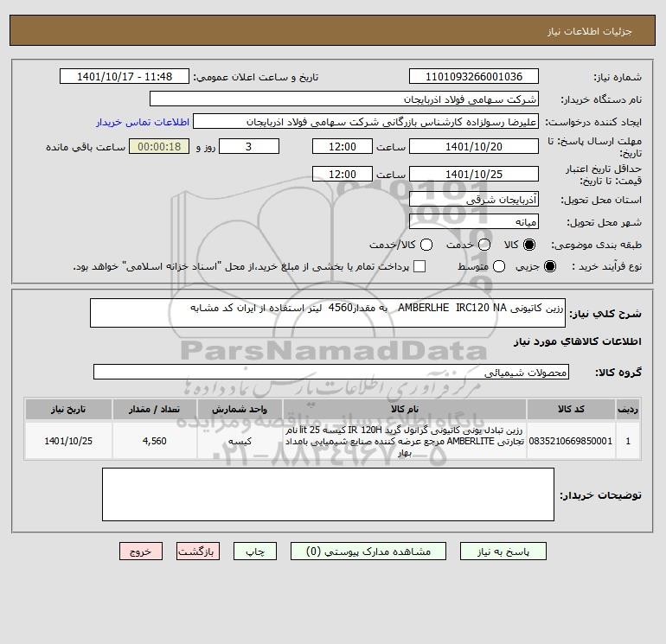
Task: Click the table date cell 1401/10/25
Action: tap(68, 441)
